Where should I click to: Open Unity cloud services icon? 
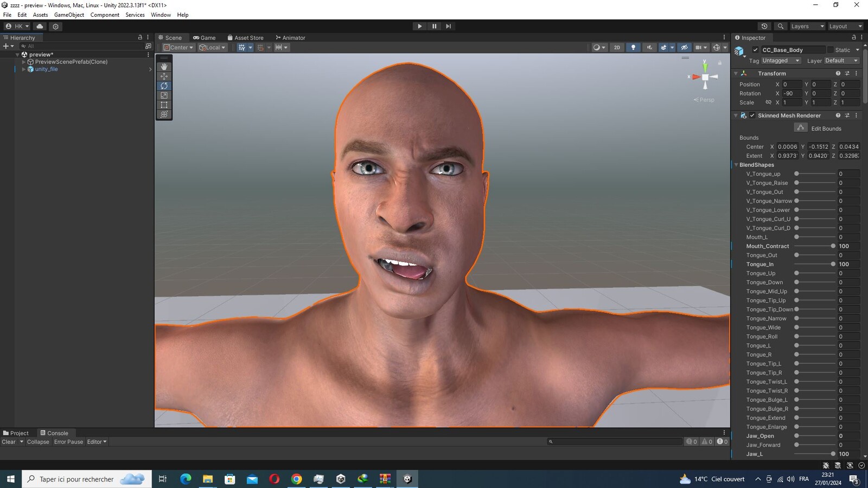40,26
